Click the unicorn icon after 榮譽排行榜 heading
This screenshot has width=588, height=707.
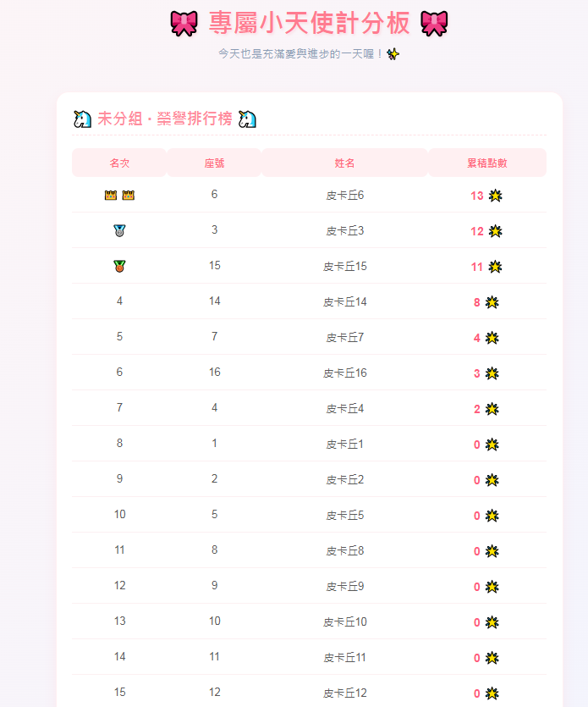click(247, 119)
